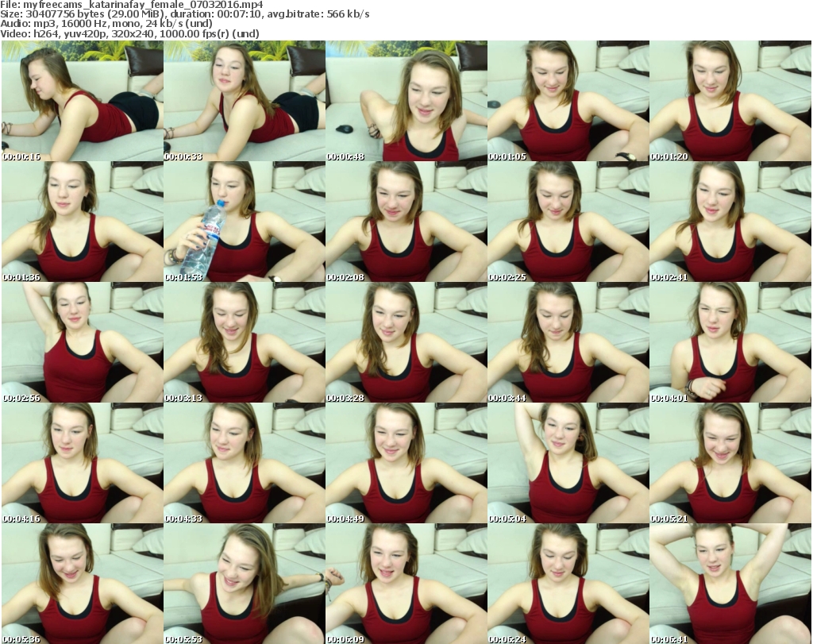Open the frame at 00:04:33

[x=244, y=463]
